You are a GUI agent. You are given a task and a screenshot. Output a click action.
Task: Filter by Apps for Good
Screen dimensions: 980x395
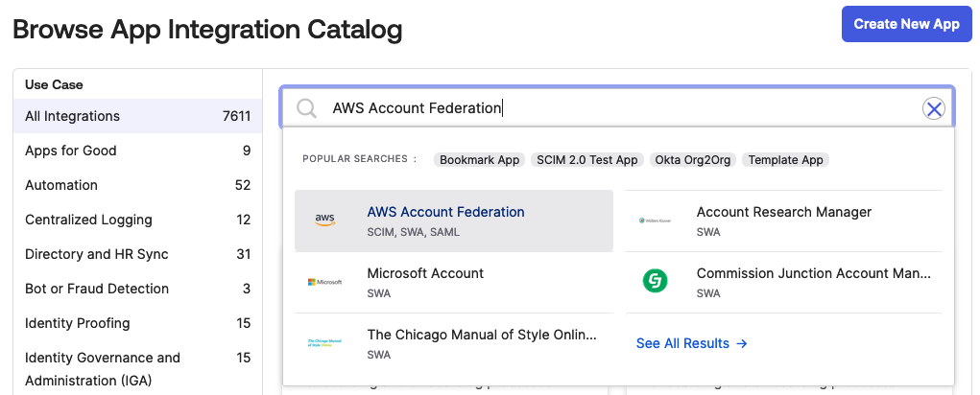click(x=71, y=151)
